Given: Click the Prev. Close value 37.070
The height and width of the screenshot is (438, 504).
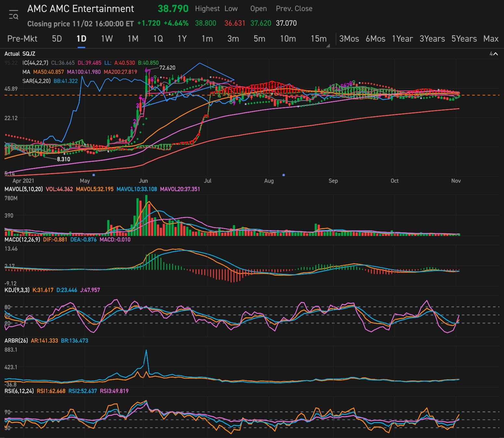Looking at the screenshot, I should click(x=286, y=23).
